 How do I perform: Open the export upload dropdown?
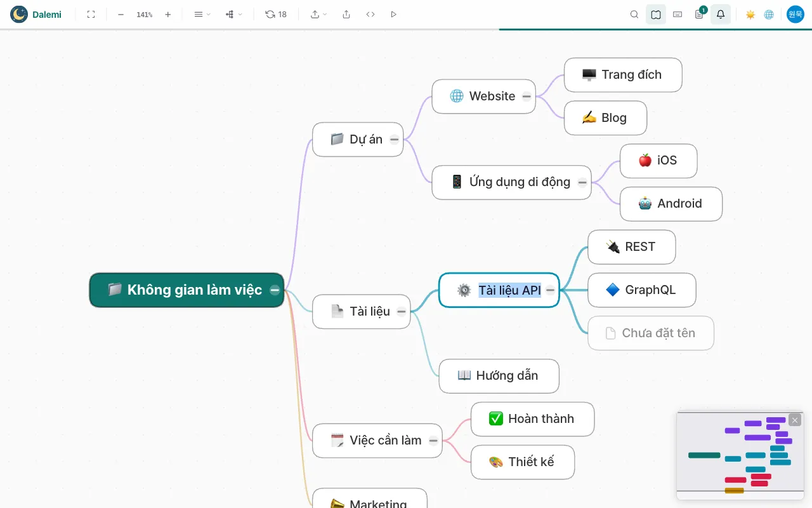318,14
